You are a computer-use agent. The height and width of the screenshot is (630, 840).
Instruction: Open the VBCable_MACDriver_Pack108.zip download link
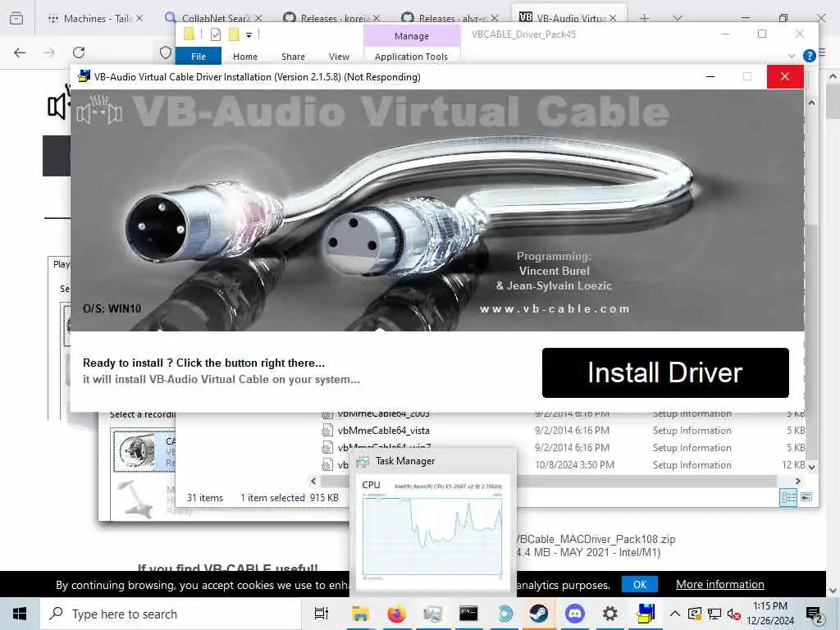595,539
